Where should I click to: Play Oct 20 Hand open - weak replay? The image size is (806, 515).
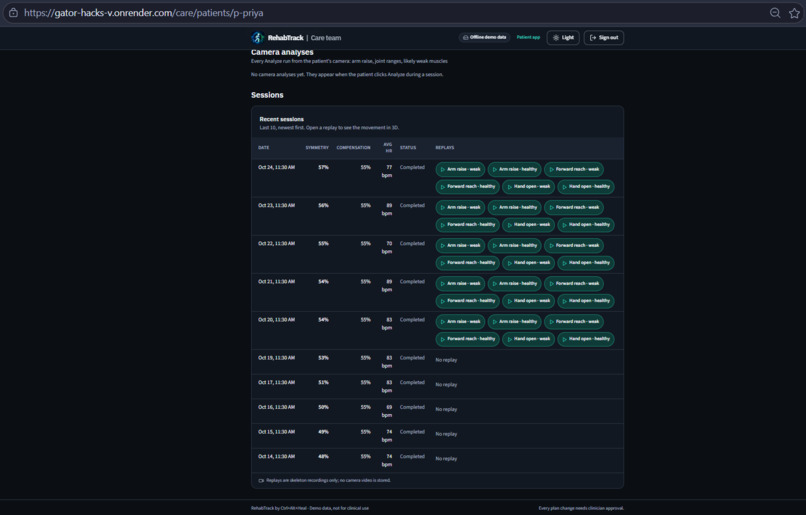528,339
